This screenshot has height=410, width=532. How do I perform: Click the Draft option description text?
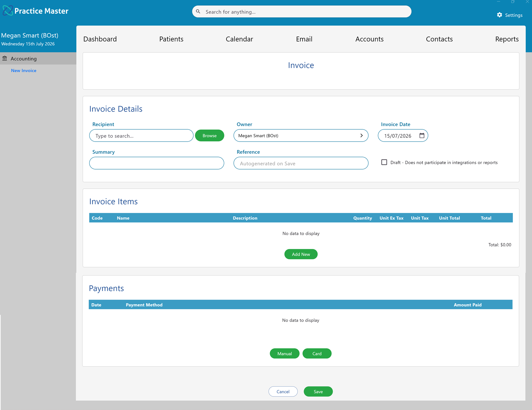(444, 163)
